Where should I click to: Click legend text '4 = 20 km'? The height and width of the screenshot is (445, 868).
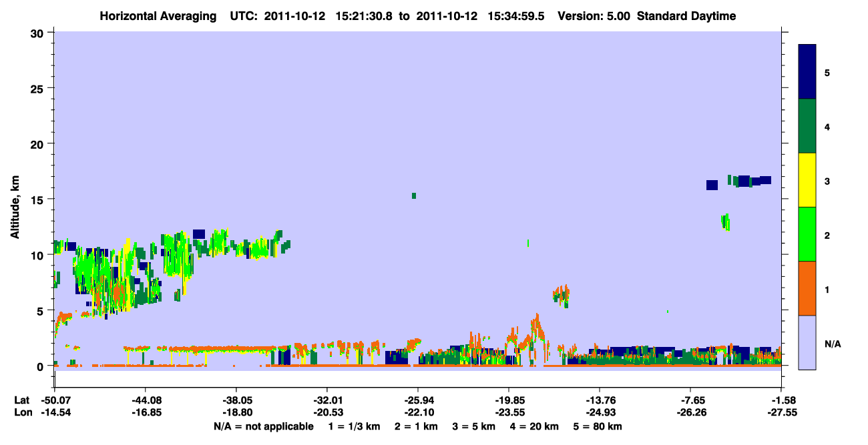coord(533,426)
